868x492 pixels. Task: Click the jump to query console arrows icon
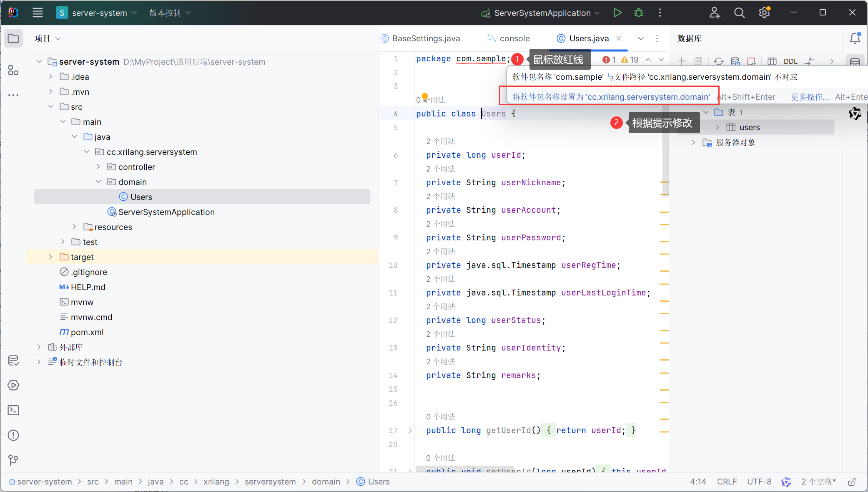point(810,61)
